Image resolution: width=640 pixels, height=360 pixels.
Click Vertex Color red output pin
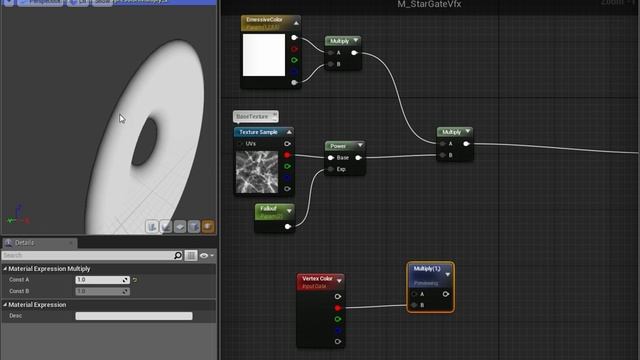tap(338, 308)
